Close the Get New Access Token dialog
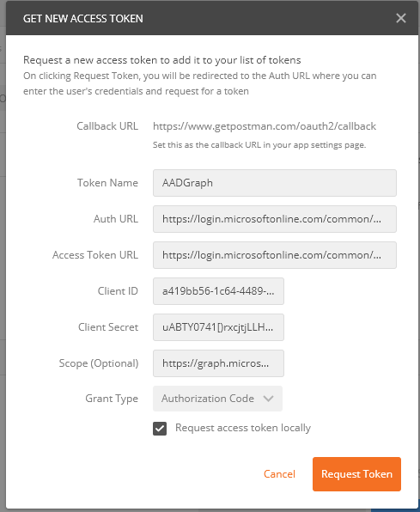 click(401, 18)
